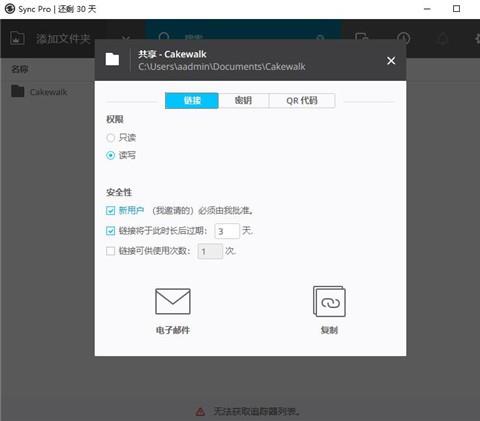Viewport: 480px width, 421px height.
Task: Click the search magnifier icon
Action: (164, 37)
